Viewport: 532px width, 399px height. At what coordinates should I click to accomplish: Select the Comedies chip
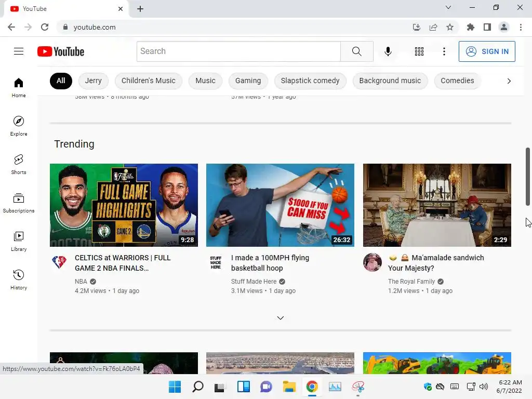point(457,81)
